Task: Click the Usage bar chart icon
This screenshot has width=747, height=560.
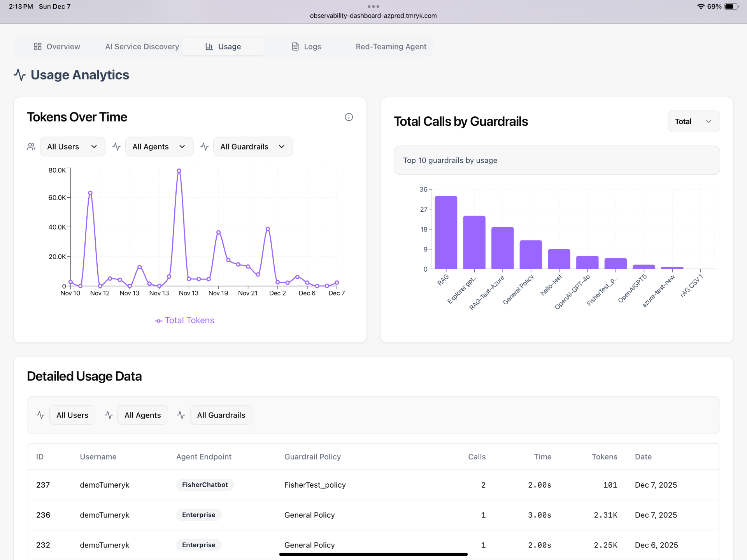Action: click(209, 46)
